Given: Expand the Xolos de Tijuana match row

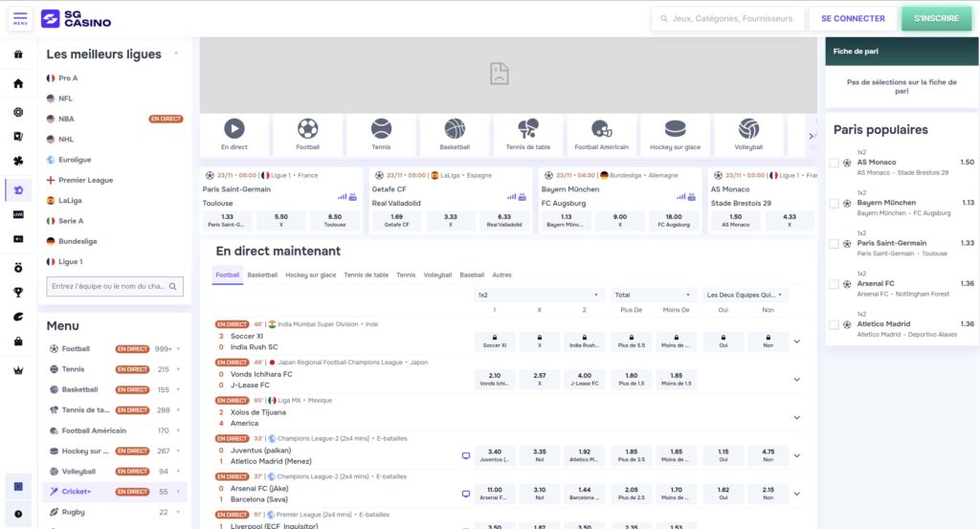Looking at the screenshot, I should 797,418.
